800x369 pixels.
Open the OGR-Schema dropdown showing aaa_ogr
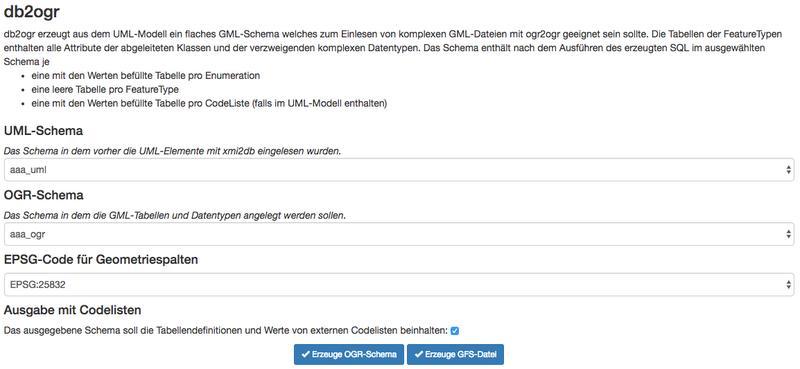(x=398, y=234)
